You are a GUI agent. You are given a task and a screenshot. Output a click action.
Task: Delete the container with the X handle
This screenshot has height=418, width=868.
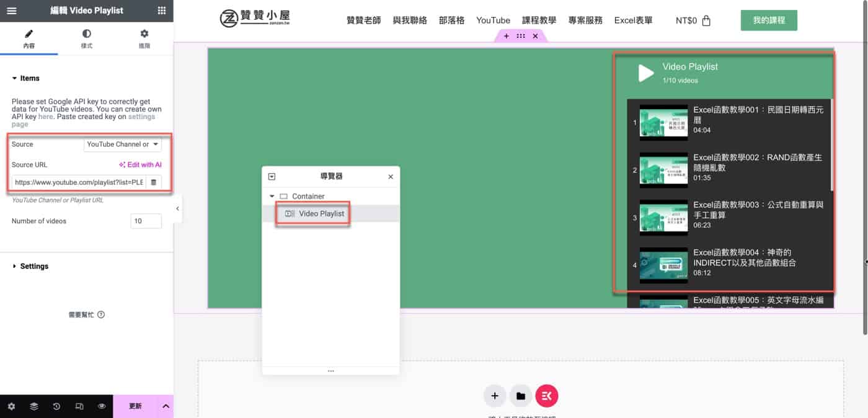tap(535, 36)
